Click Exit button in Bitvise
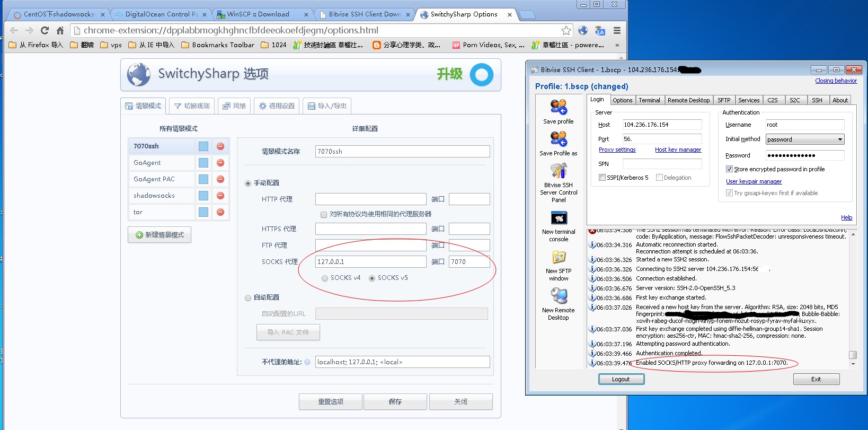The image size is (868, 430). pyautogui.click(x=816, y=379)
